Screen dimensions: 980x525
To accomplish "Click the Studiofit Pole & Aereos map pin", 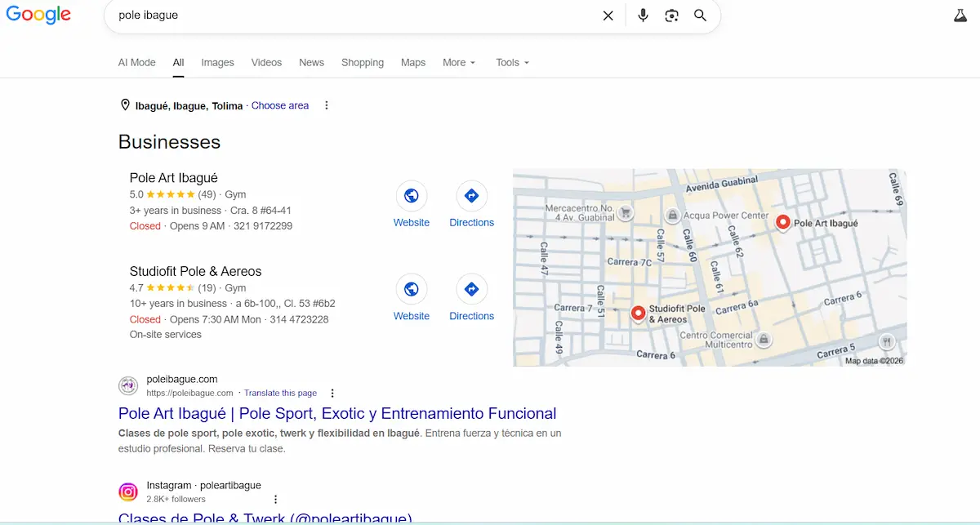I will 638,313.
